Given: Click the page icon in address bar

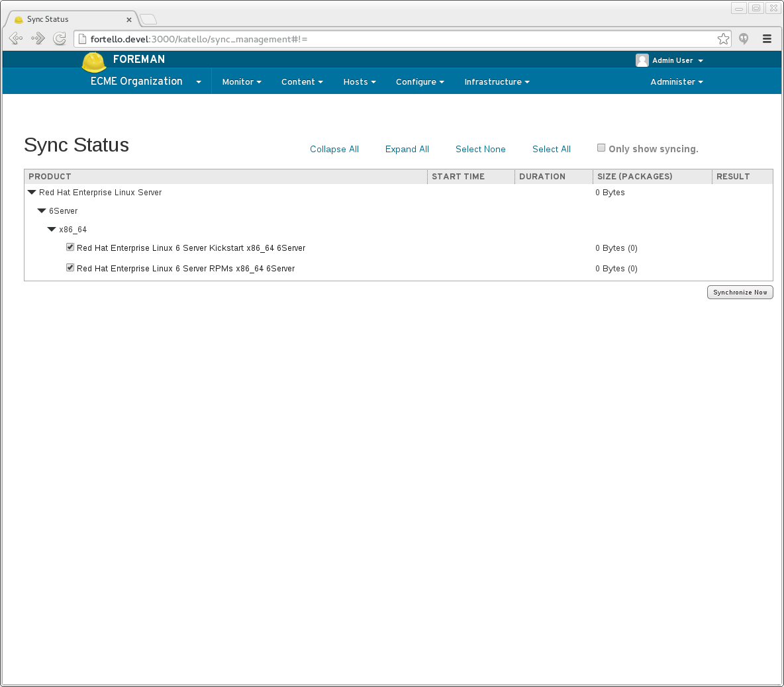Looking at the screenshot, I should click(83, 39).
